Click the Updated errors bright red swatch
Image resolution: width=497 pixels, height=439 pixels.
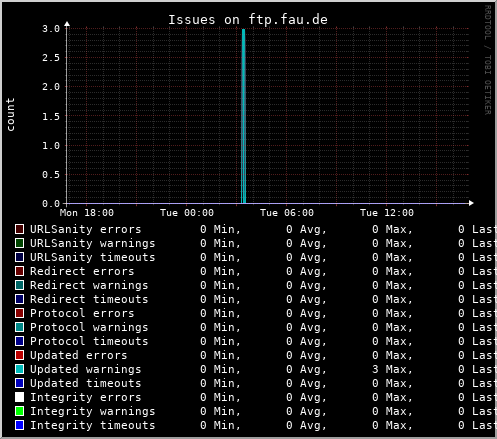[19, 355]
